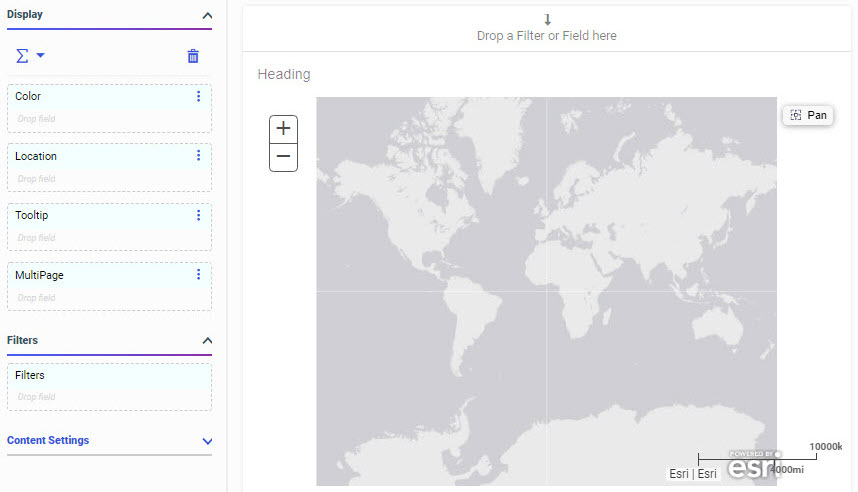The width and height of the screenshot is (858, 492).
Task: Select the Filters drop field
Action: pos(109,397)
